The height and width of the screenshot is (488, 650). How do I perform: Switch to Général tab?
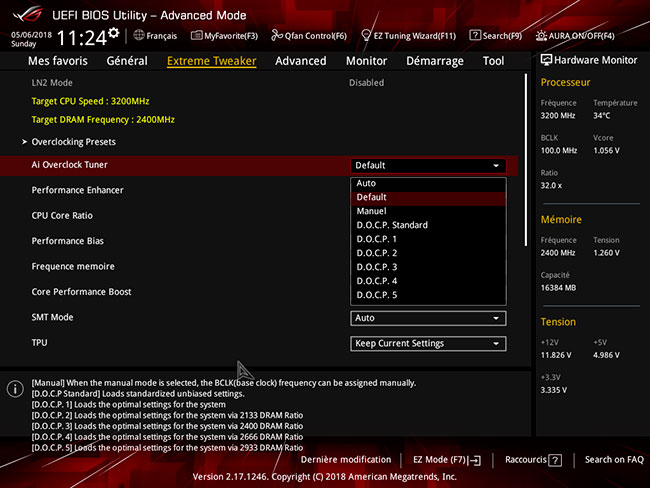[127, 61]
